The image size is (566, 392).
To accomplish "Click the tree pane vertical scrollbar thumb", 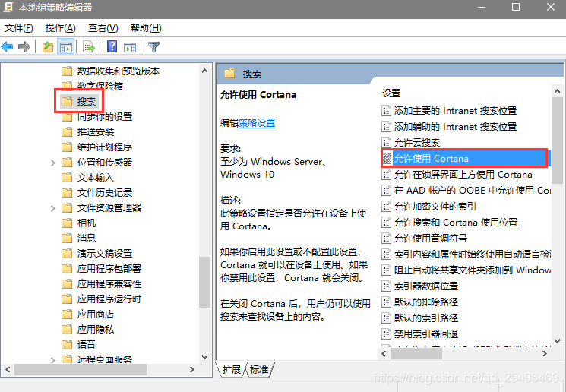I will pos(204,282).
